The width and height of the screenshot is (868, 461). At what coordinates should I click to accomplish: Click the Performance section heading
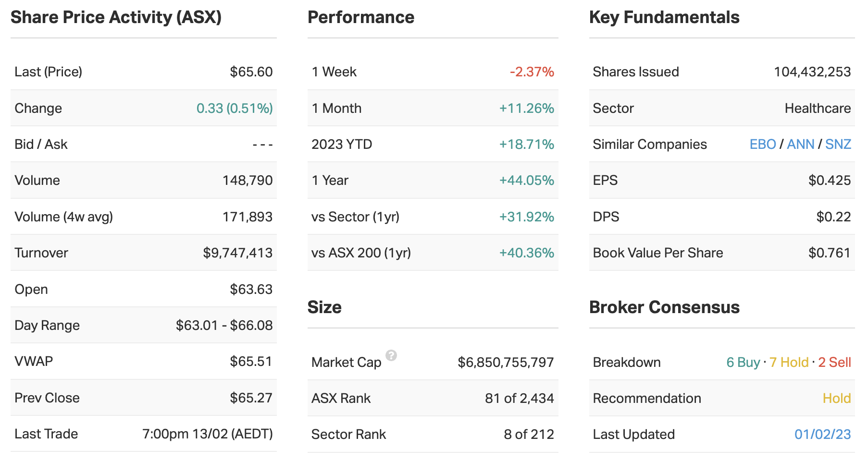360,17
